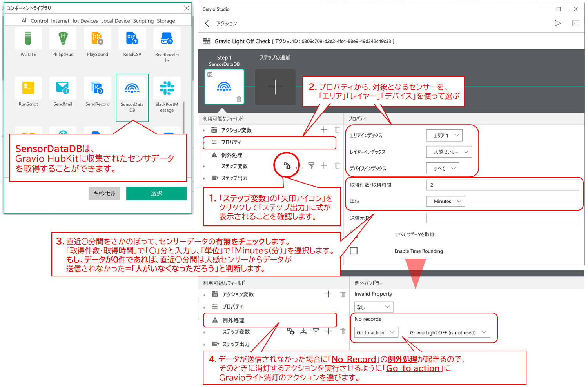The width and height of the screenshot is (588, 387).
Task: Pick the SendMail component
Action: click(63, 88)
